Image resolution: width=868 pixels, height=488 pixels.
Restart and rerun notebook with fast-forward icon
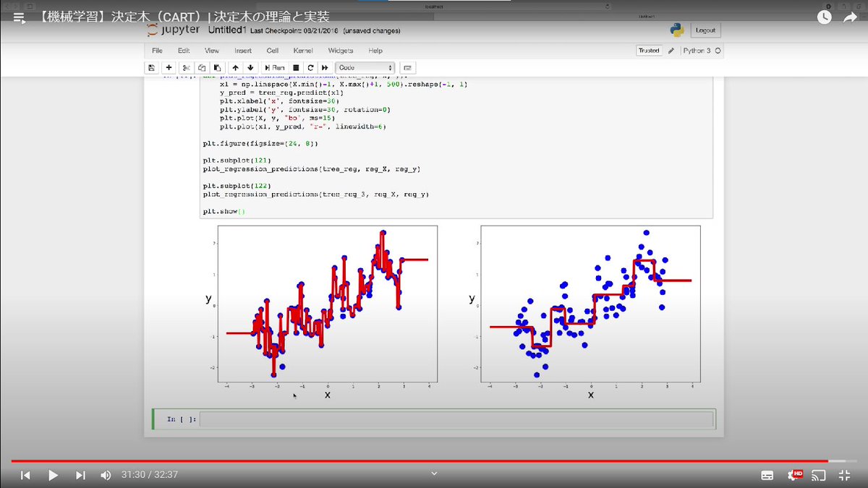[x=325, y=67]
